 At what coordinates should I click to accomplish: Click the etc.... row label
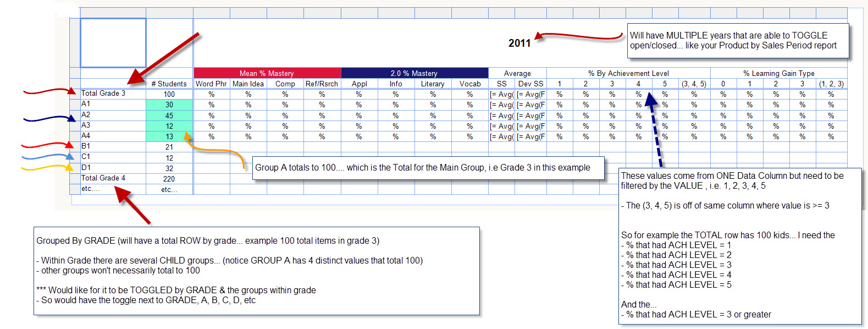pyautogui.click(x=113, y=189)
